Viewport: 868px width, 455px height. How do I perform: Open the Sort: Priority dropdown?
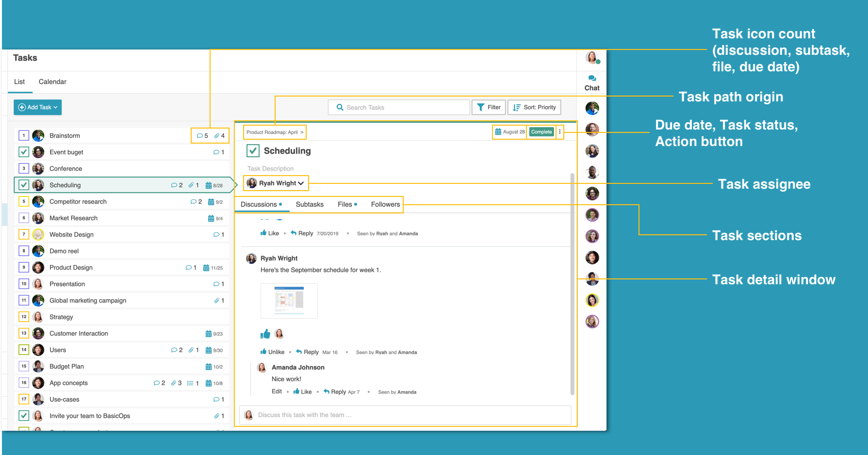coord(534,107)
